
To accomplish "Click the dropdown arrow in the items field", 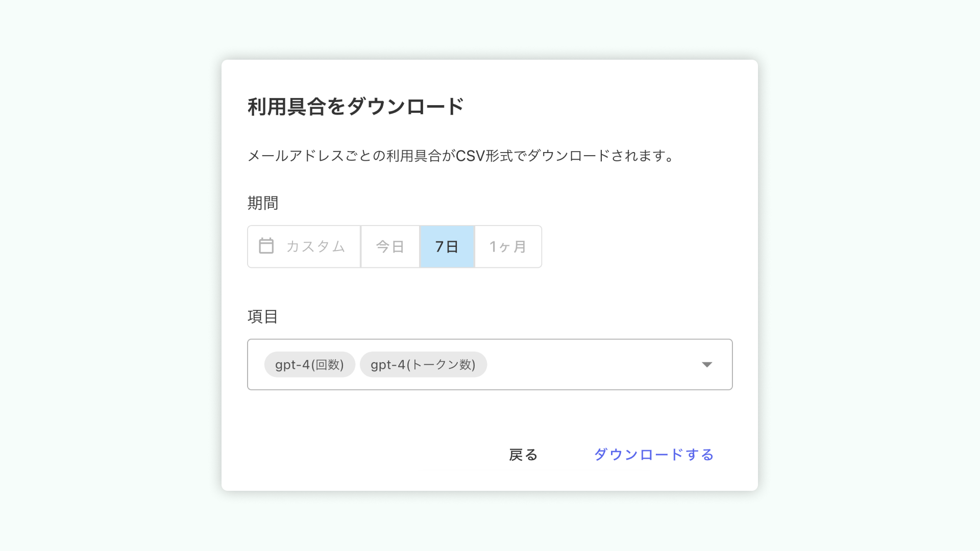I will pyautogui.click(x=707, y=364).
